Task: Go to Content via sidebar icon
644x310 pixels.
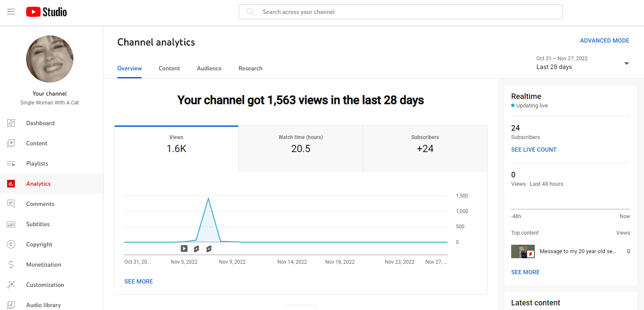Action: tap(11, 143)
